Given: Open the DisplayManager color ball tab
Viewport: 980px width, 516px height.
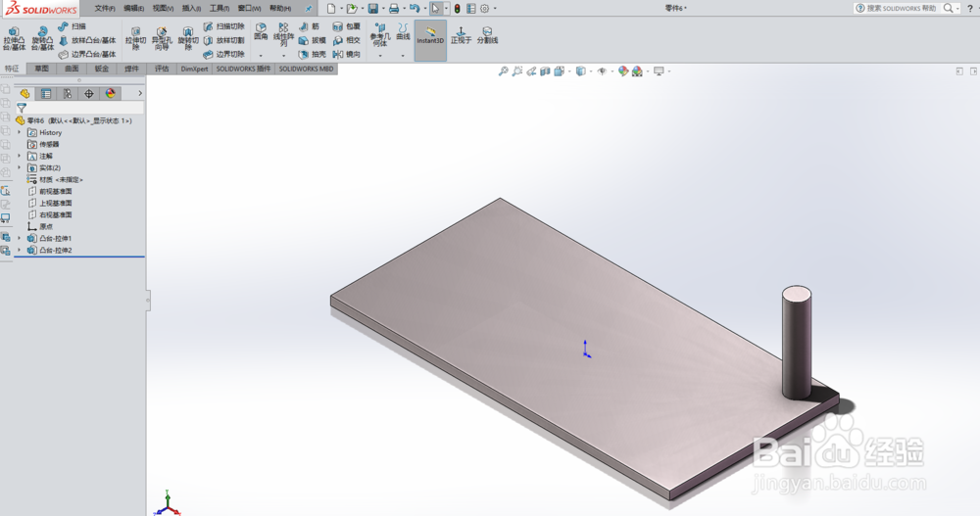Looking at the screenshot, I should tap(111, 94).
